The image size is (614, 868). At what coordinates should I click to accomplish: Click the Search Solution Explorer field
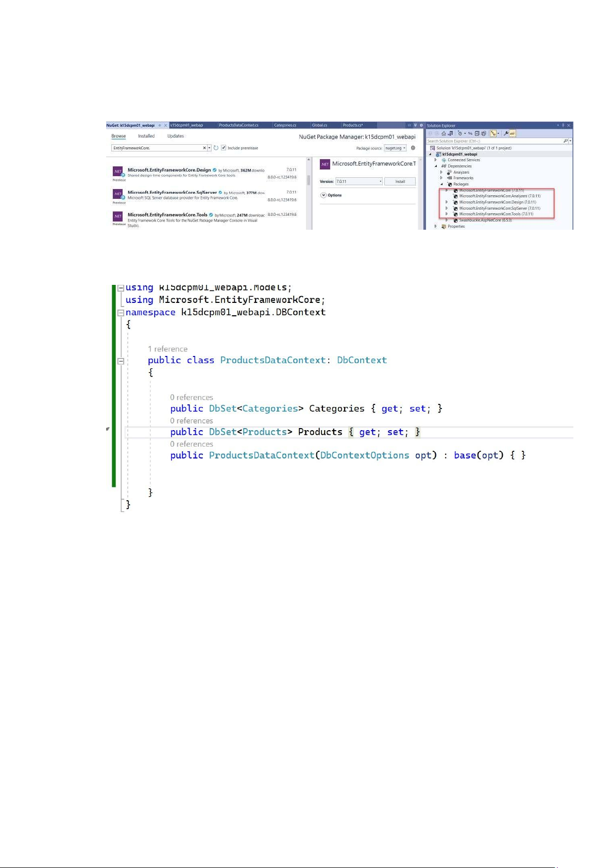494,141
